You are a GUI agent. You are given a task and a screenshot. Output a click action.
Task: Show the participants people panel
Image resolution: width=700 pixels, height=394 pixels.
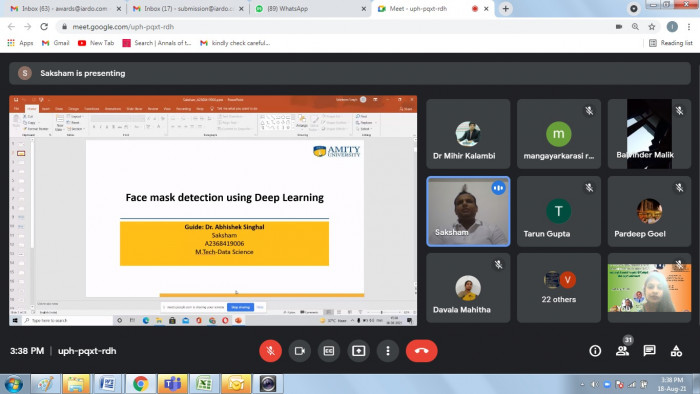pos(622,351)
